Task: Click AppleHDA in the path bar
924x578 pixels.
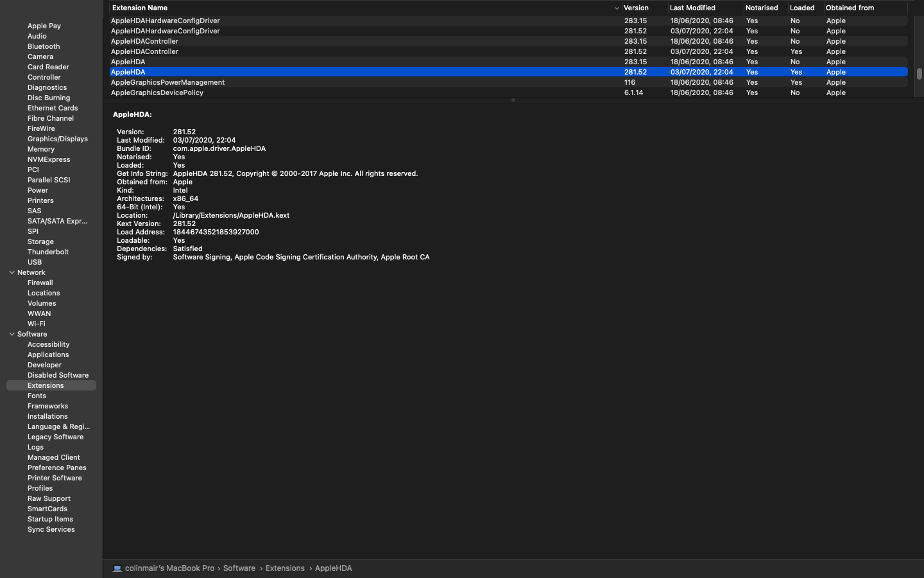Action: click(334, 568)
